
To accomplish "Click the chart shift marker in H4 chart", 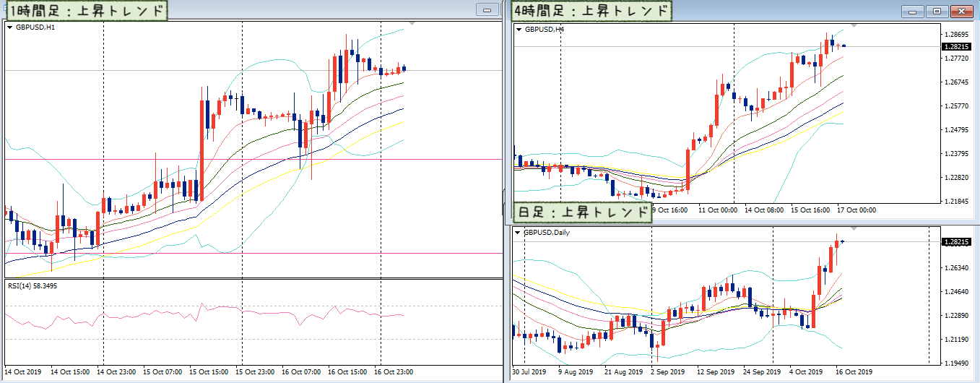I will click(x=853, y=26).
